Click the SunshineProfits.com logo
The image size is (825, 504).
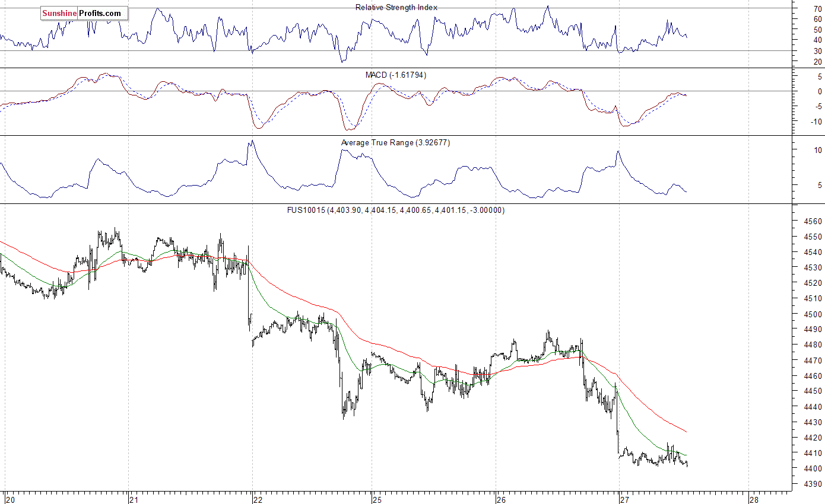tap(84, 13)
